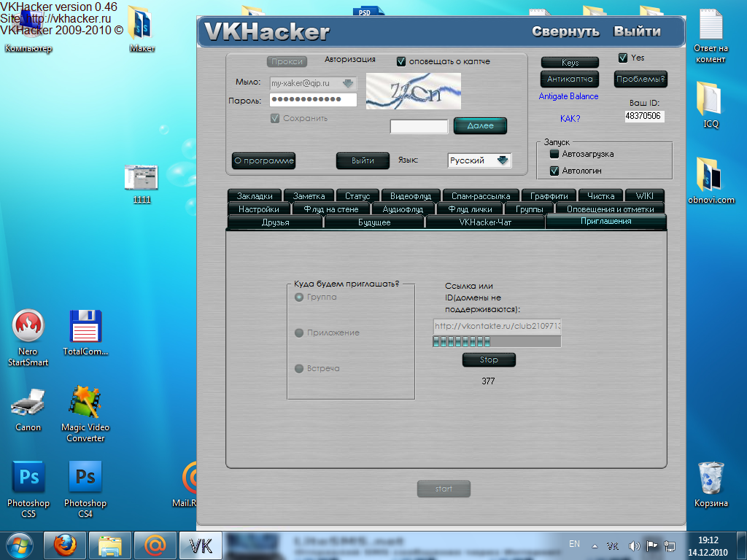Viewport: 747px width, 560px height.
Task: Launch Nero StartSmart from desktop
Action: pos(28,338)
